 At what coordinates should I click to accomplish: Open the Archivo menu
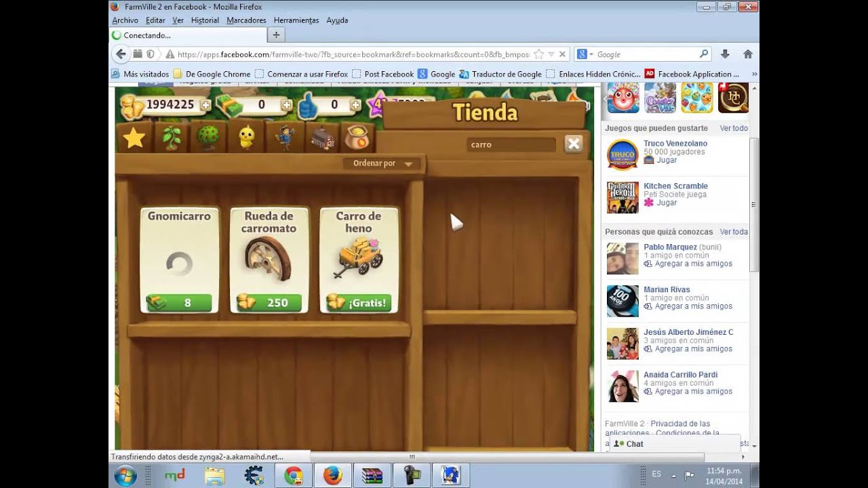click(x=125, y=20)
